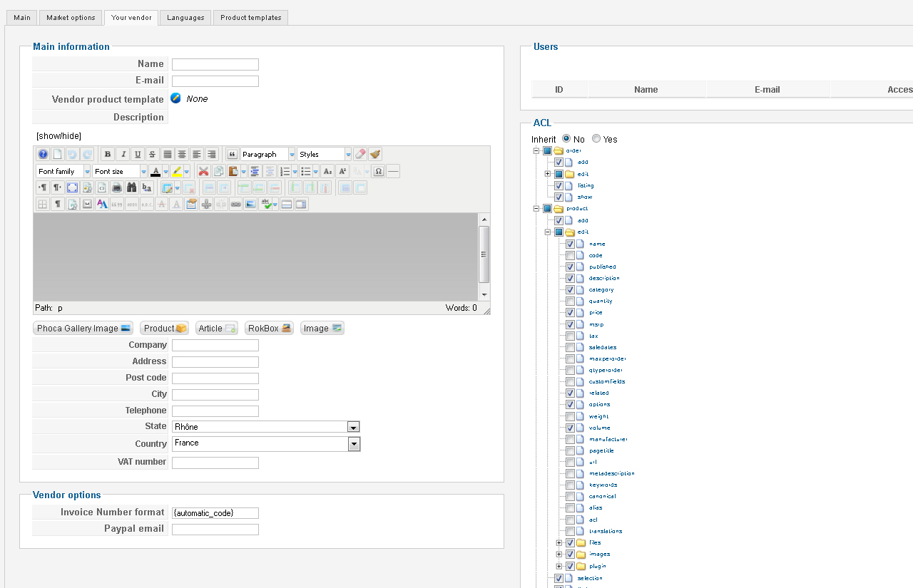Click the eraser Remove formatting icon

tap(360, 154)
